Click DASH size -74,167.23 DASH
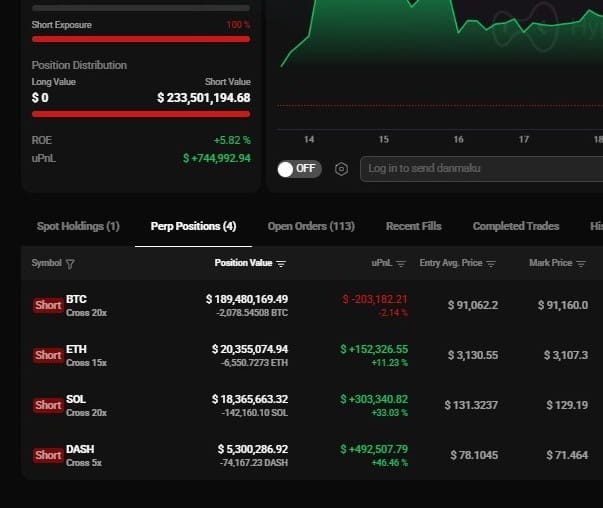Screen dimensions: 603x508 click(x=254, y=463)
